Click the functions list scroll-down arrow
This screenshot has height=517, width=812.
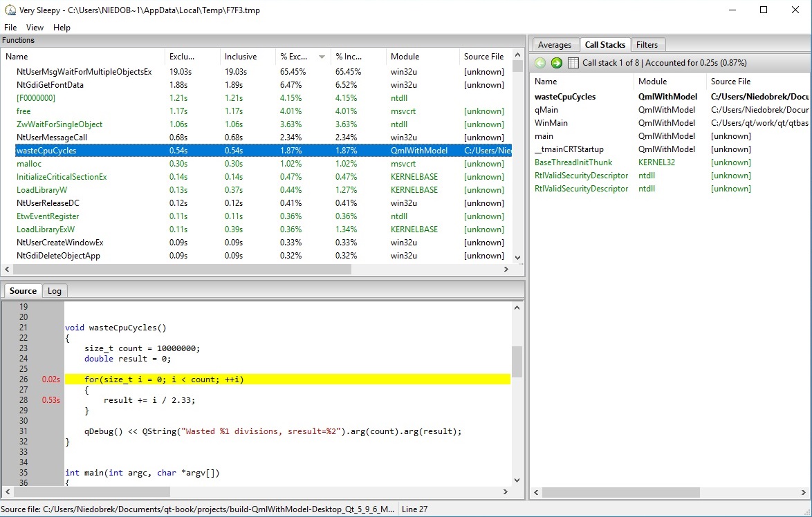tap(517, 257)
